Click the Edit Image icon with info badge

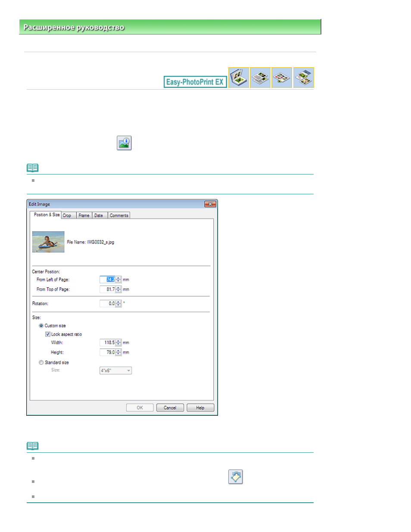click(124, 143)
